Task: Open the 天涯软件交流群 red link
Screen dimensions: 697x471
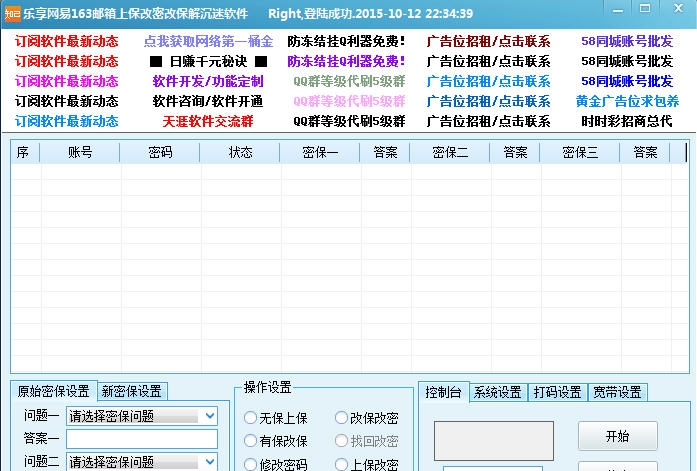Action: (x=208, y=121)
